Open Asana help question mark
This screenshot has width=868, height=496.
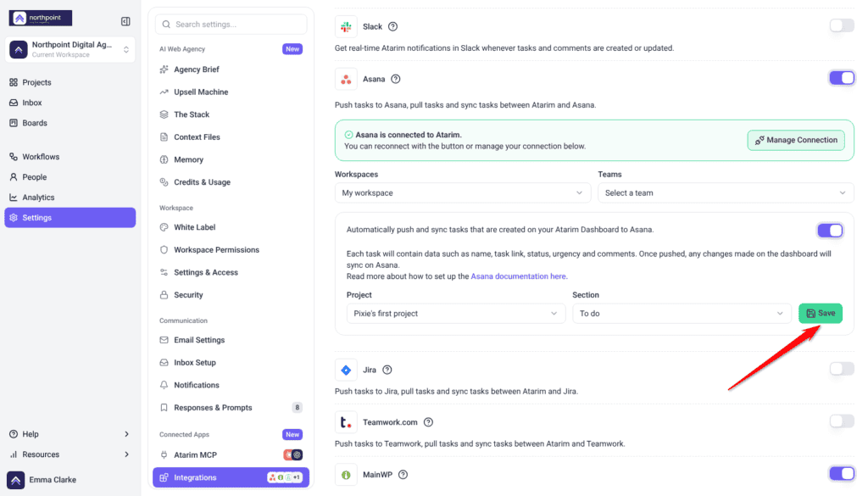click(x=395, y=79)
